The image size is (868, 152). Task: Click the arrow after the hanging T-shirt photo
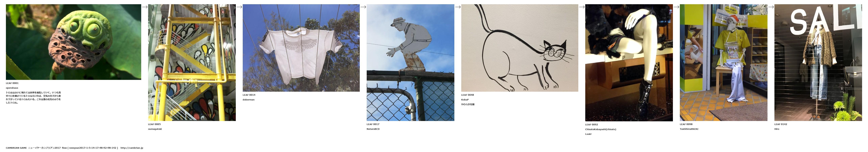click(363, 7)
